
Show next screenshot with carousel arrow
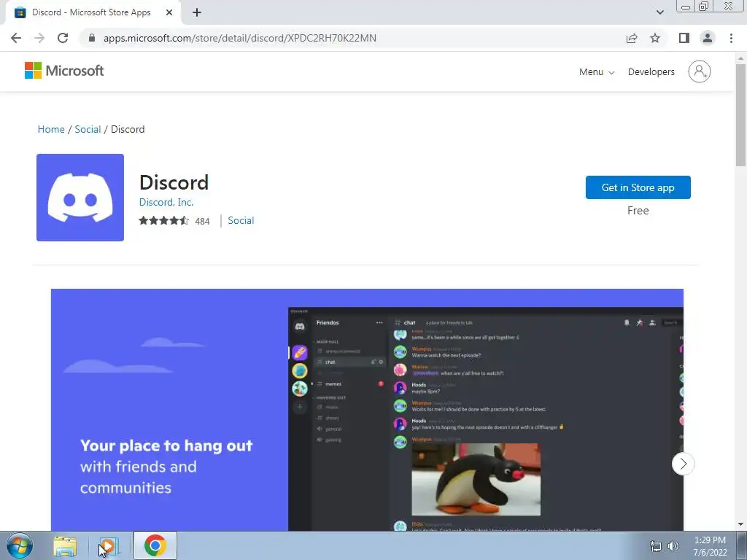683,463
